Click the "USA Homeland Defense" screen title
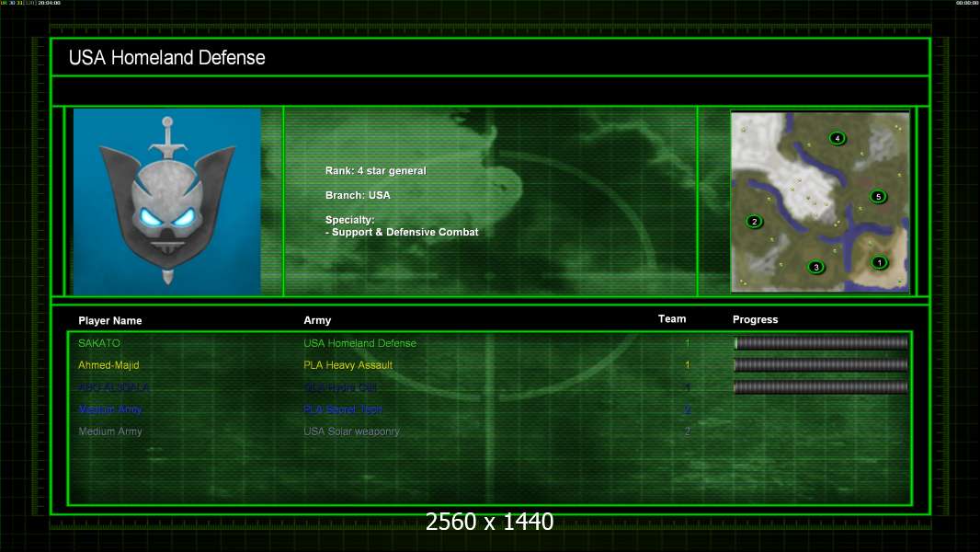The image size is (980, 552). coord(167,58)
